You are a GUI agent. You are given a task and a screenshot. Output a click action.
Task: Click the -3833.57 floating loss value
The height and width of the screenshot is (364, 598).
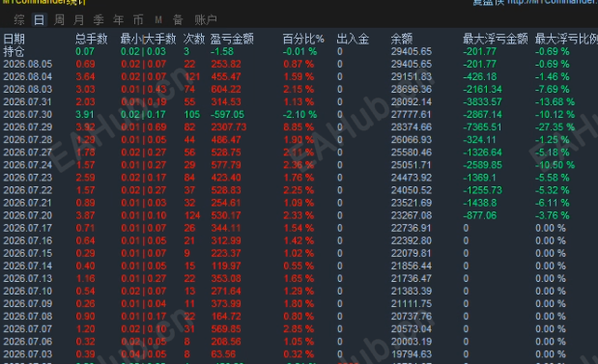coord(482,101)
